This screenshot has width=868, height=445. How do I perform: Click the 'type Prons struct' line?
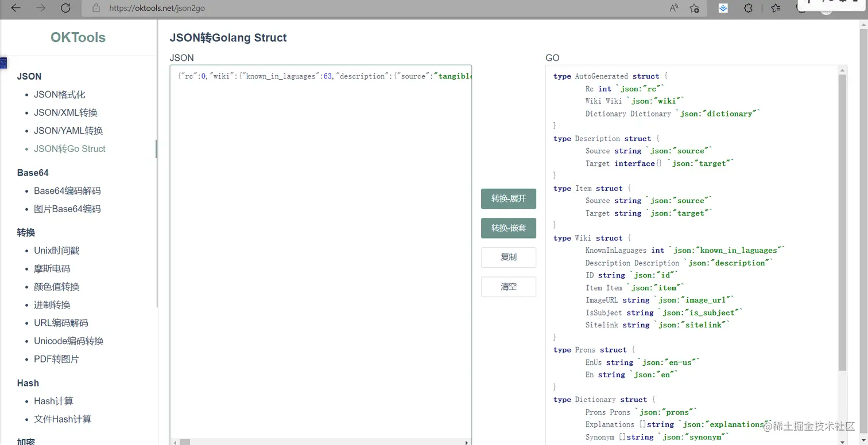click(x=594, y=350)
